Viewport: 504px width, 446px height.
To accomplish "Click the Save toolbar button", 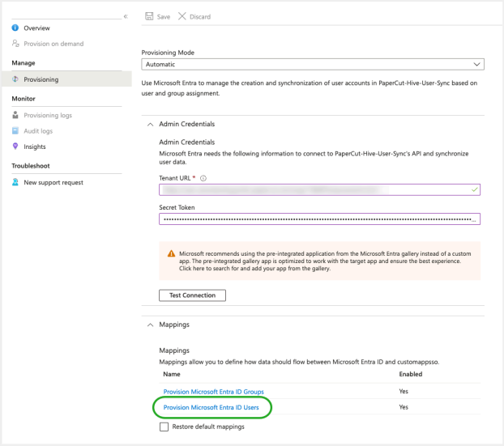I will tap(158, 16).
